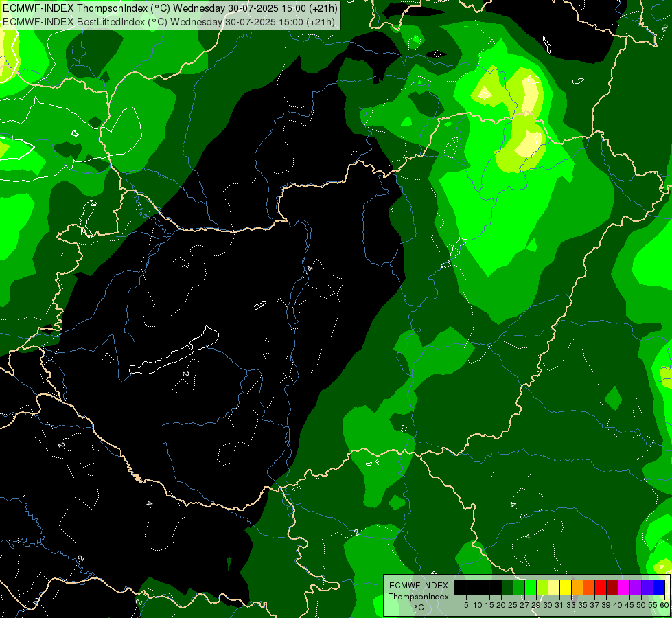This screenshot has width=672, height=618.
Task: Select the dark green 20-25 legend swatch
Action: tap(507, 587)
